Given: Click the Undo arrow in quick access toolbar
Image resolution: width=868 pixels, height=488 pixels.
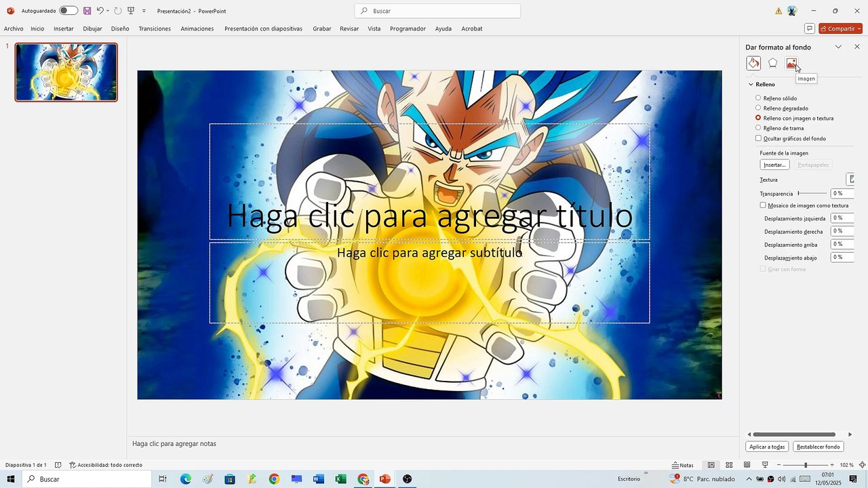Looking at the screenshot, I should click(x=100, y=11).
